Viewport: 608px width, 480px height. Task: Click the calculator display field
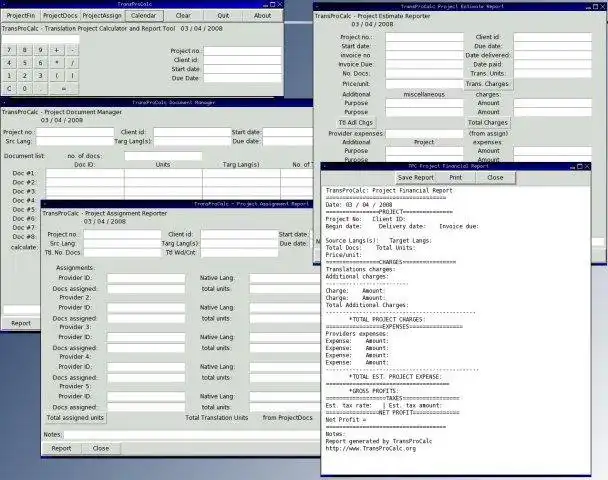point(41,39)
